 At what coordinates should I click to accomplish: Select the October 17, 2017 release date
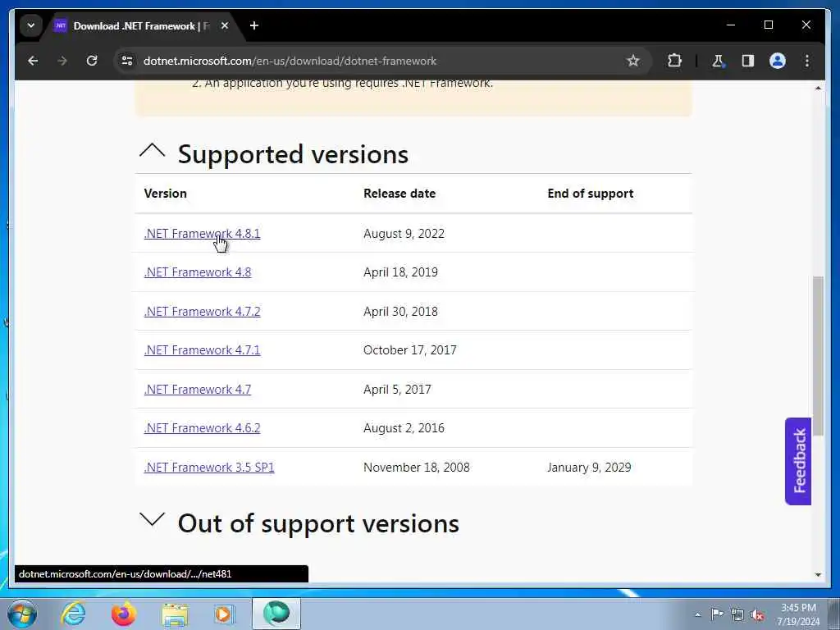point(410,350)
